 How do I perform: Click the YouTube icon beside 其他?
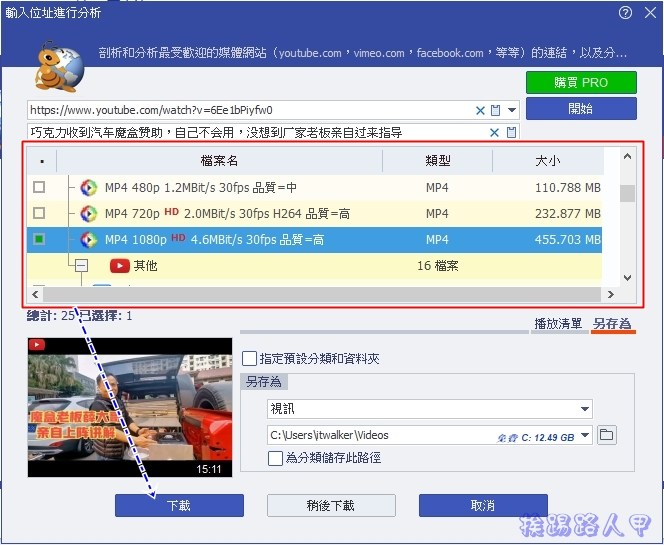tap(119, 266)
